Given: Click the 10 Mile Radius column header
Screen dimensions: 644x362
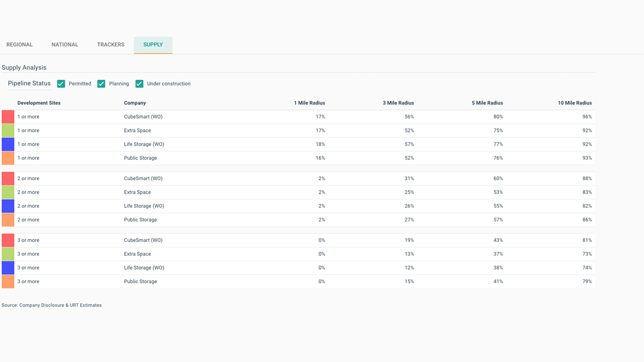Looking at the screenshot, I should [x=575, y=103].
